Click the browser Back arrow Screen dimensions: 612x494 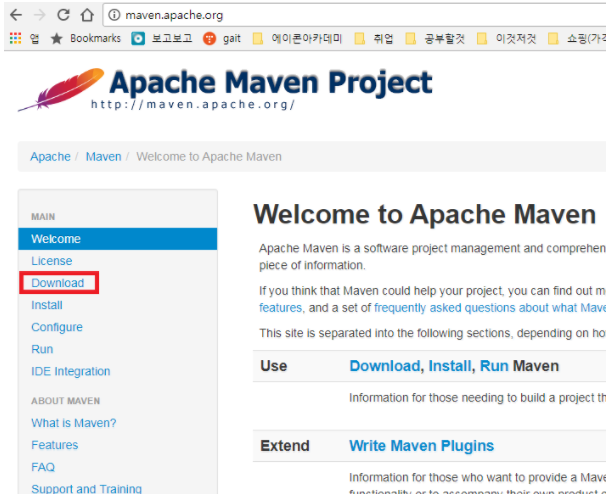(x=16, y=15)
